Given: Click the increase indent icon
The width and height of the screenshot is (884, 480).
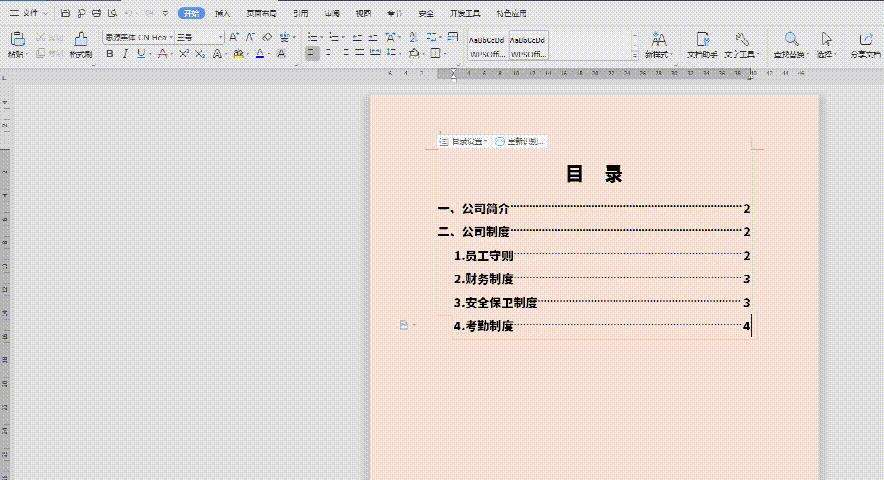Looking at the screenshot, I should (373, 38).
